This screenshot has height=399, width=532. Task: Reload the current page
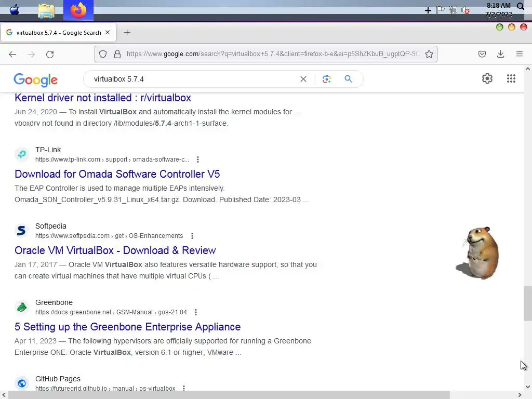50,54
